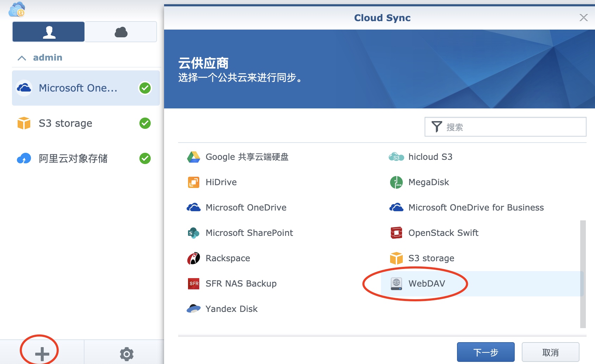
Task: Click the Cloud Sync app logo
Action: coord(17,10)
